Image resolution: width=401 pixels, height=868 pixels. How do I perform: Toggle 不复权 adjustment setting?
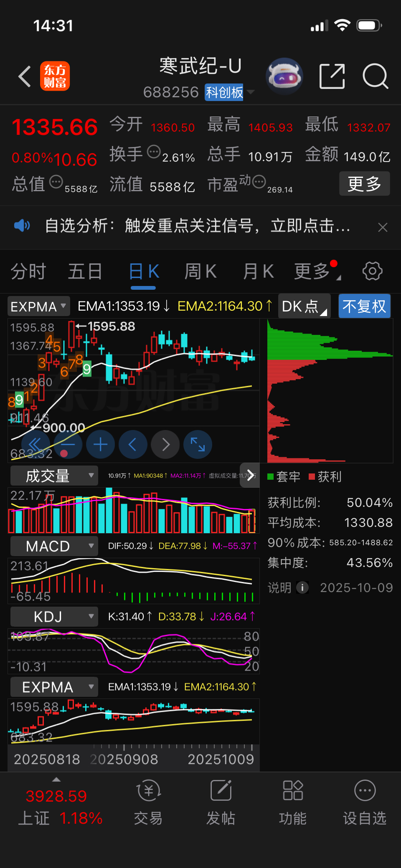click(364, 306)
